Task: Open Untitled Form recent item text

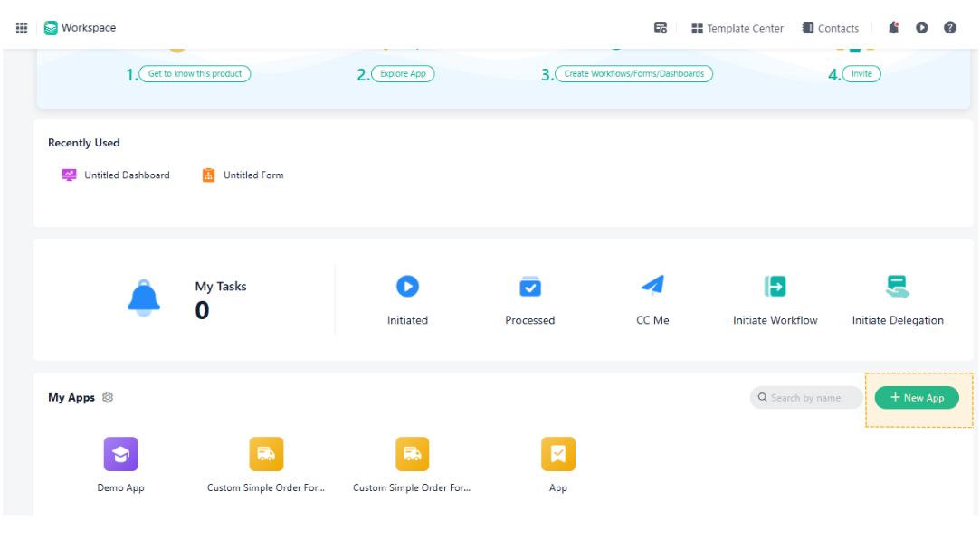Action: pyautogui.click(x=253, y=175)
